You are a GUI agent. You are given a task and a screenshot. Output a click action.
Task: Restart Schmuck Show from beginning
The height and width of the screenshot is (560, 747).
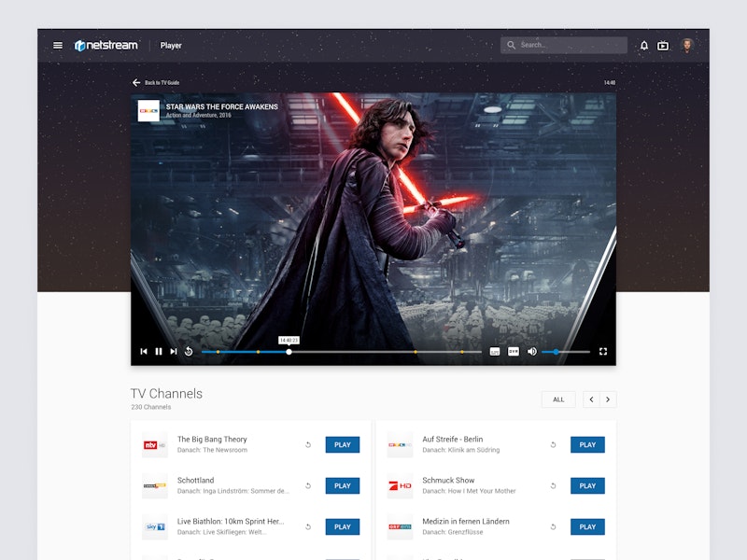click(553, 485)
